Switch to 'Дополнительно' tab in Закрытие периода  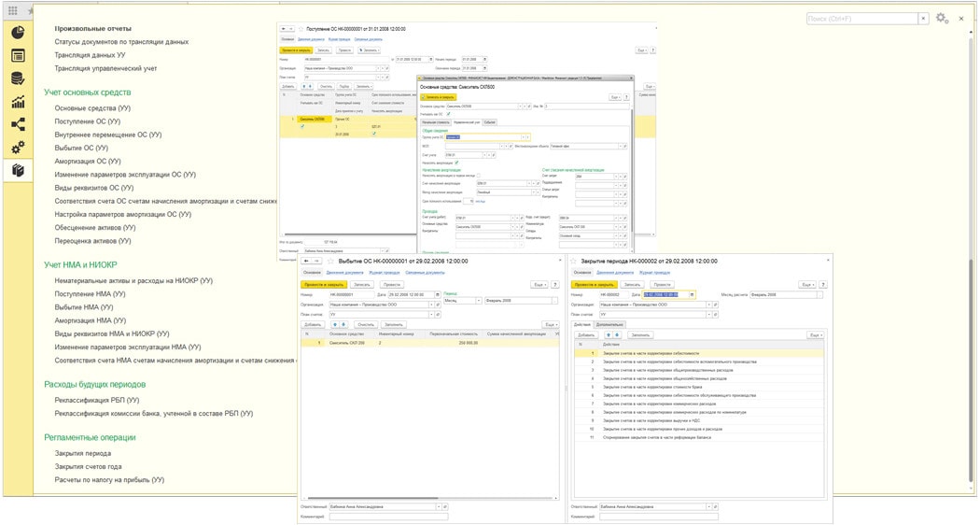pos(610,324)
